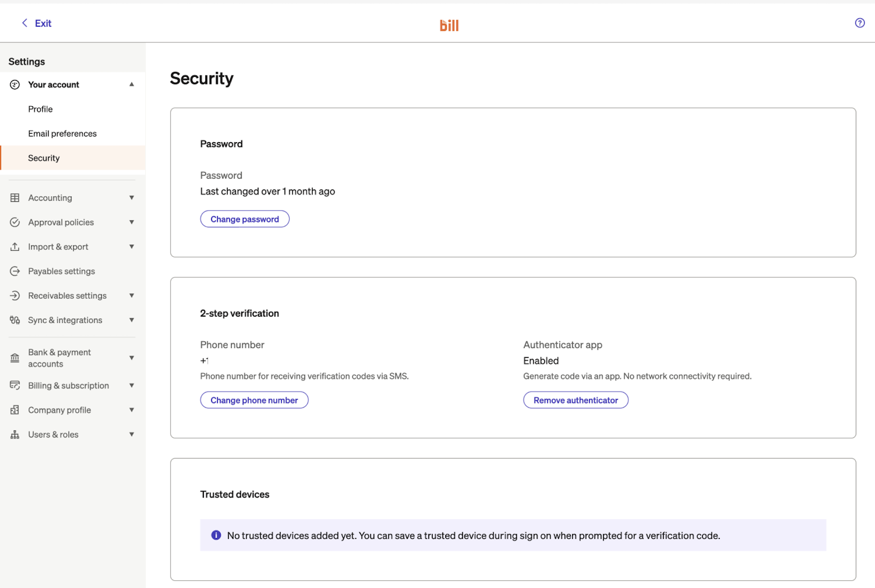
Task: Exit settings using the Exit link
Action: point(37,23)
